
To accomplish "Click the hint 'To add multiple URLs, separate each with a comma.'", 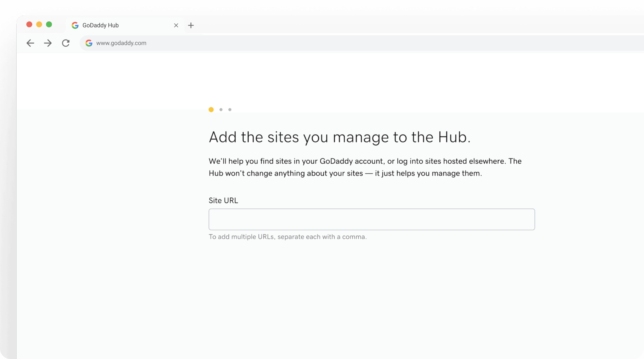I will click(x=288, y=237).
